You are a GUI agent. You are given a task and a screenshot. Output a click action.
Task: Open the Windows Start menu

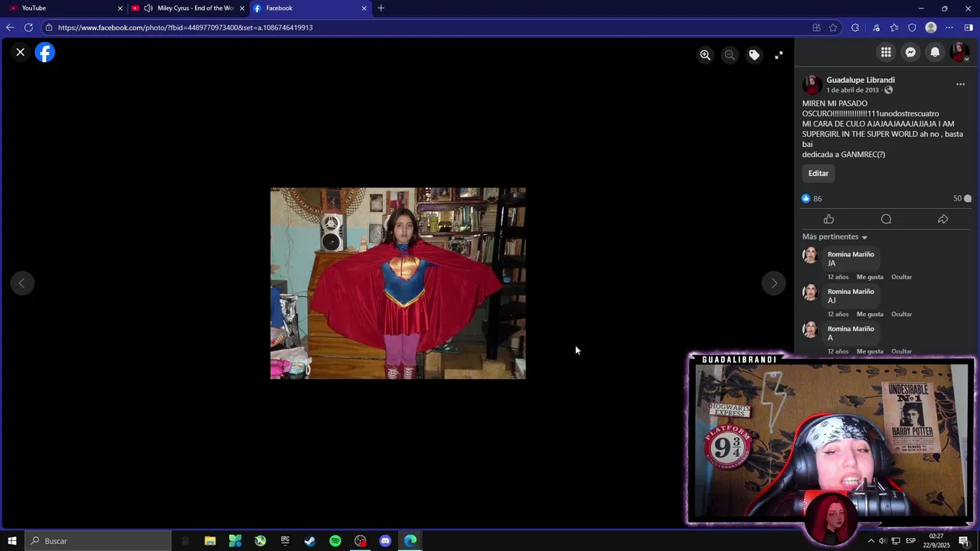[12, 541]
